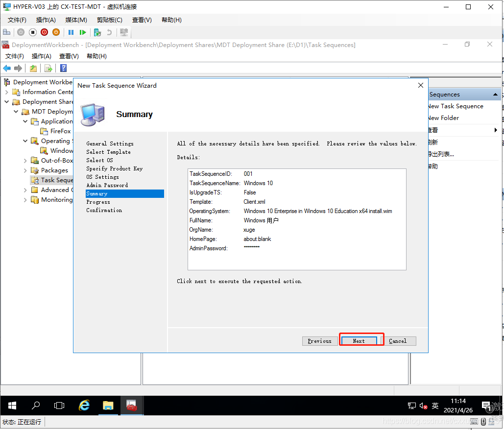The height and width of the screenshot is (430, 504).
Task: Click the red Shut Down VM icon
Action: click(45, 32)
